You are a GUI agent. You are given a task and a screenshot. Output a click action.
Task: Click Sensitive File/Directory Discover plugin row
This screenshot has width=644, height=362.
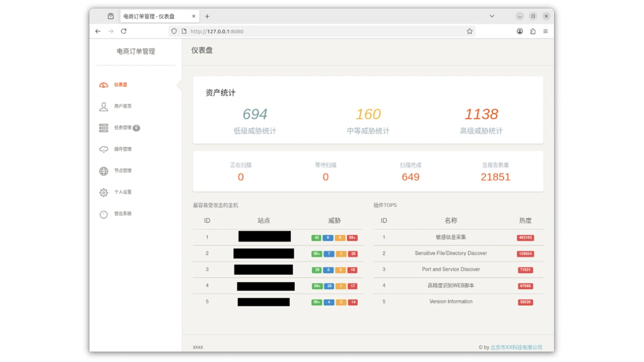tap(458, 253)
